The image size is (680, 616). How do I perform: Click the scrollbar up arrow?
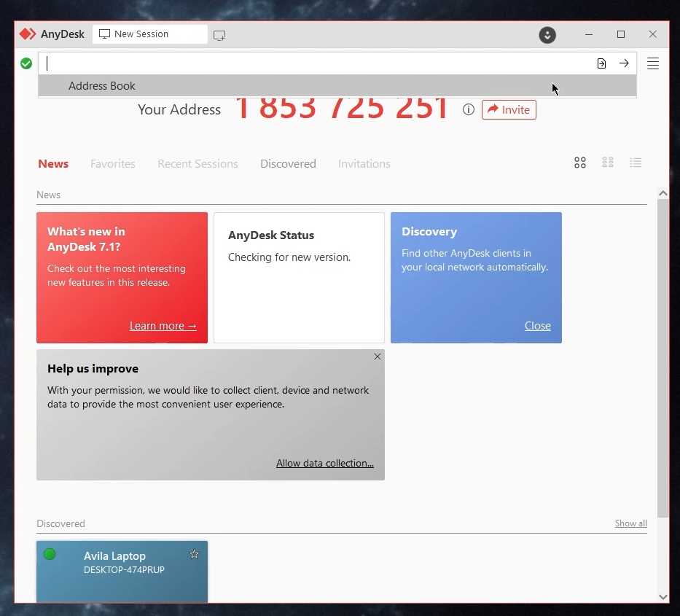click(663, 193)
